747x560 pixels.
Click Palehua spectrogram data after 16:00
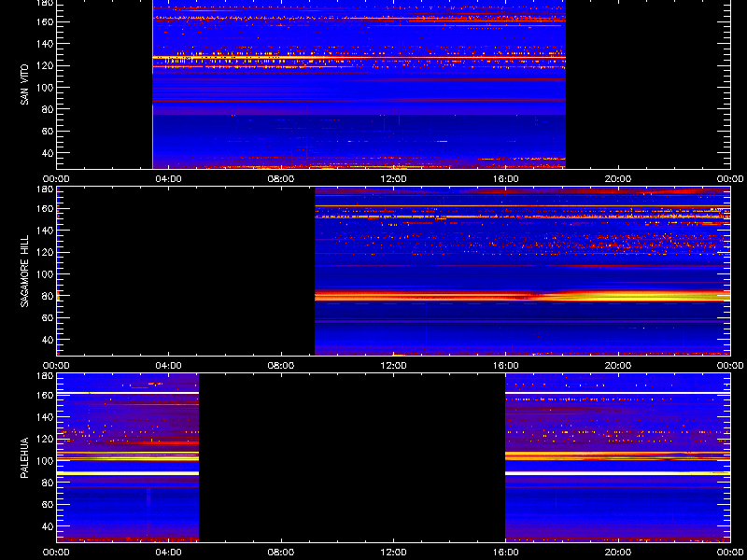coord(618,457)
